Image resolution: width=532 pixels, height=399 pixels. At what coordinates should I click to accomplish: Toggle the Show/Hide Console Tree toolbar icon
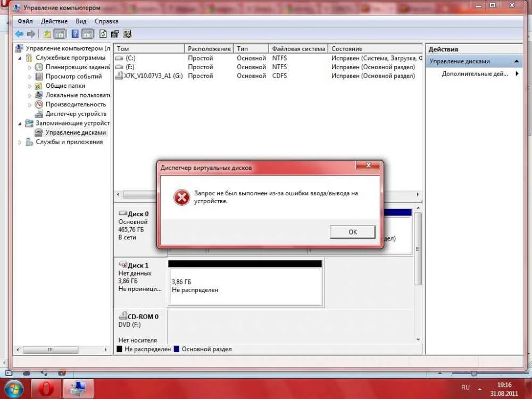click(60, 34)
